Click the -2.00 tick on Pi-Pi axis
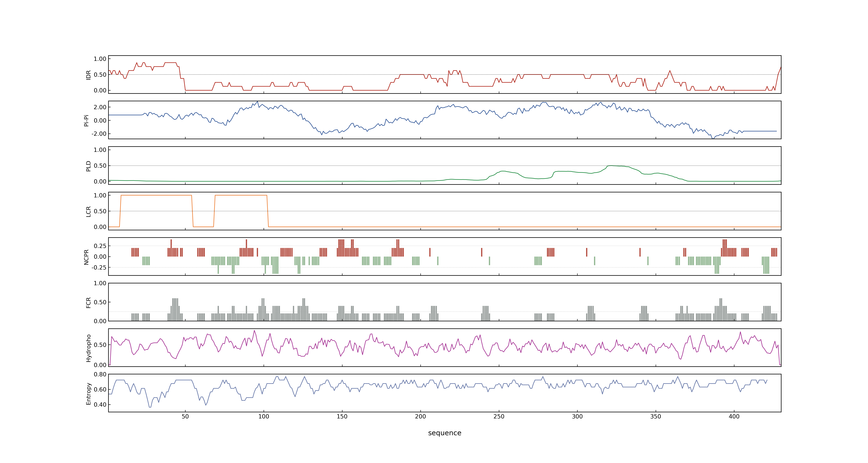 coord(99,134)
